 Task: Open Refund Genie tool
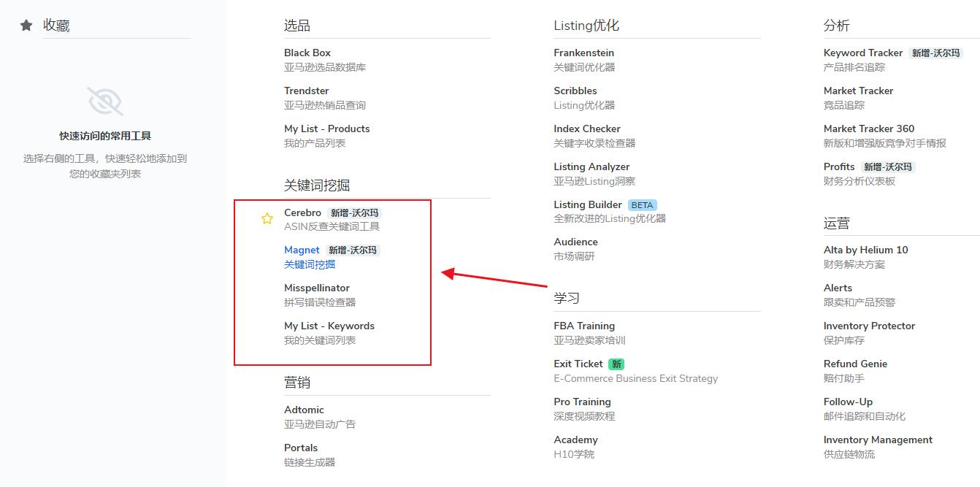coord(855,364)
